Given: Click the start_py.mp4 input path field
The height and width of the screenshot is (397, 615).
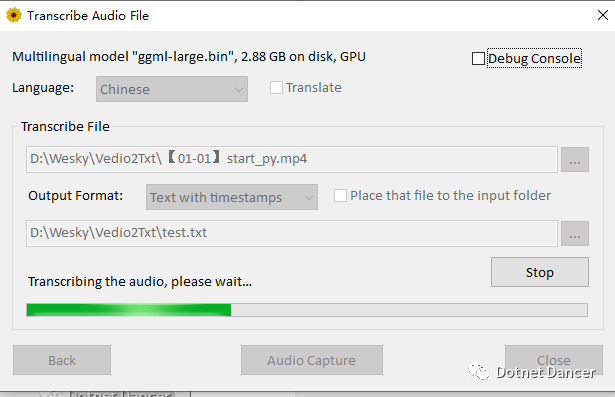Looking at the screenshot, I should (x=292, y=159).
